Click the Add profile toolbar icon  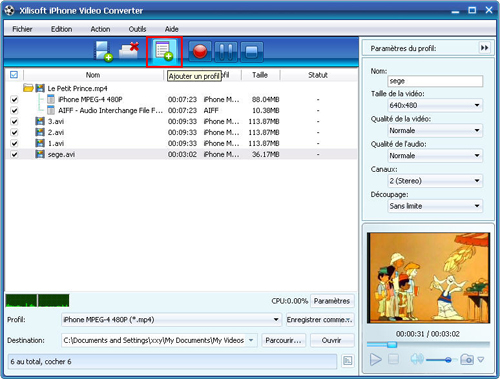pyautogui.click(x=164, y=51)
